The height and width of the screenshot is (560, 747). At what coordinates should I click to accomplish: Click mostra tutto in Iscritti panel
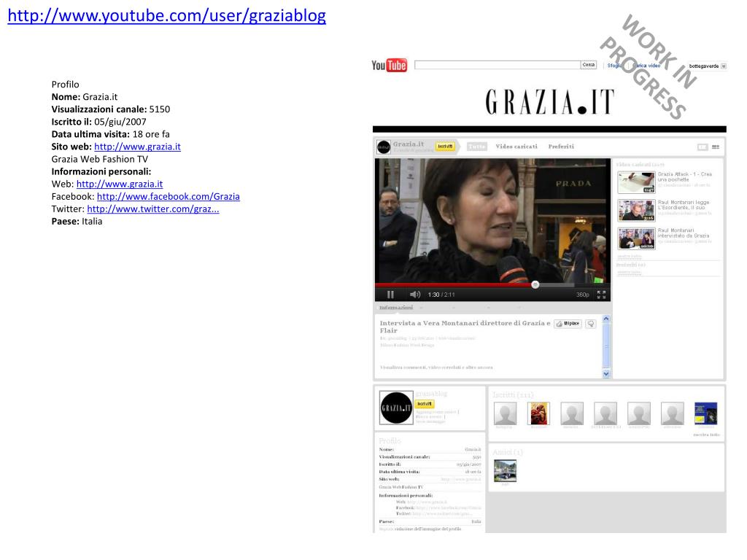706,435
